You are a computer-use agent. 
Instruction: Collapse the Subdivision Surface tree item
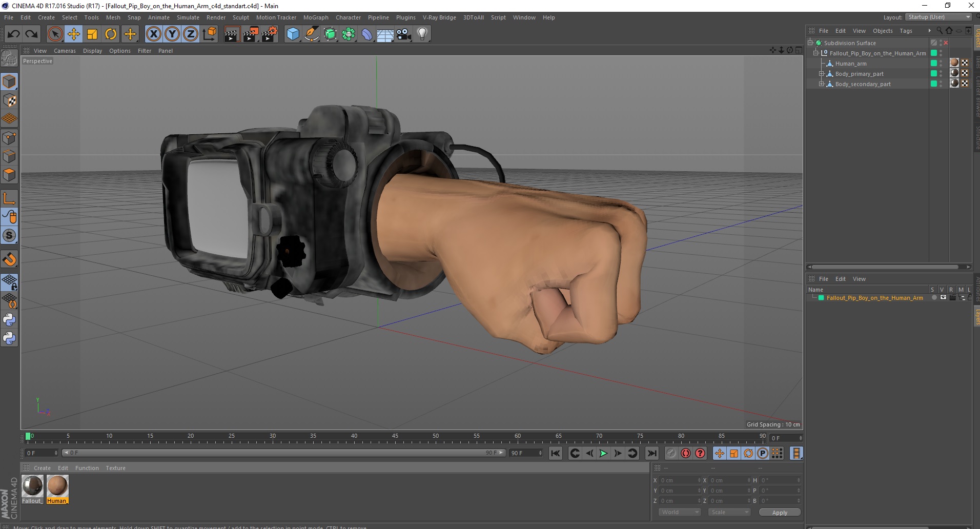pos(810,43)
